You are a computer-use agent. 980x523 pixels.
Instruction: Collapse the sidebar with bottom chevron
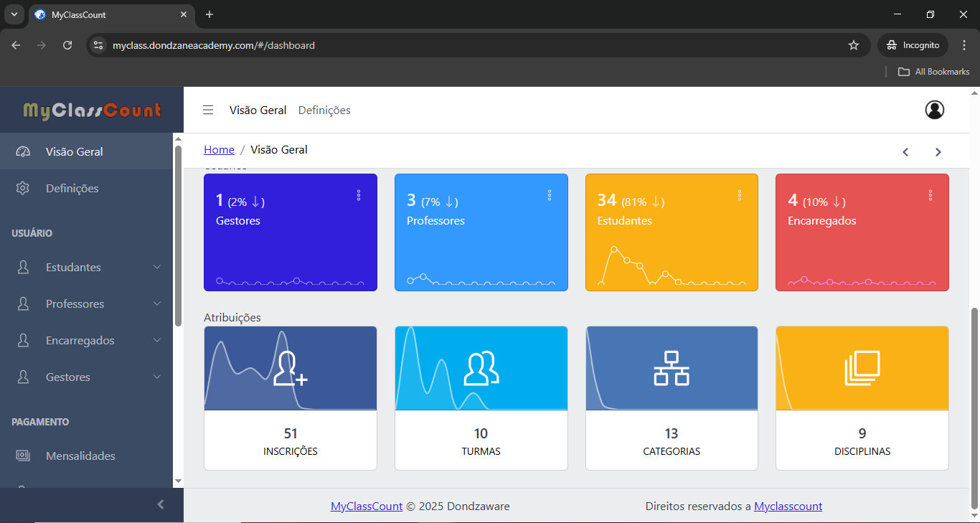[x=161, y=504]
